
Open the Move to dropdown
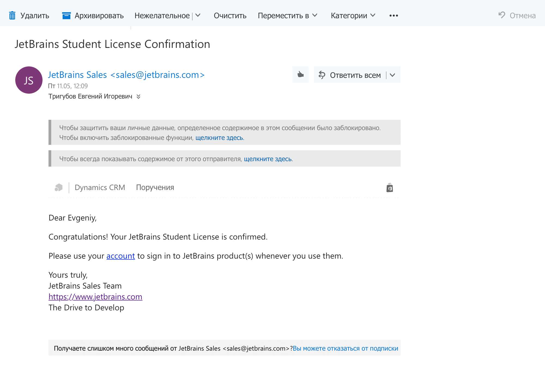287,16
